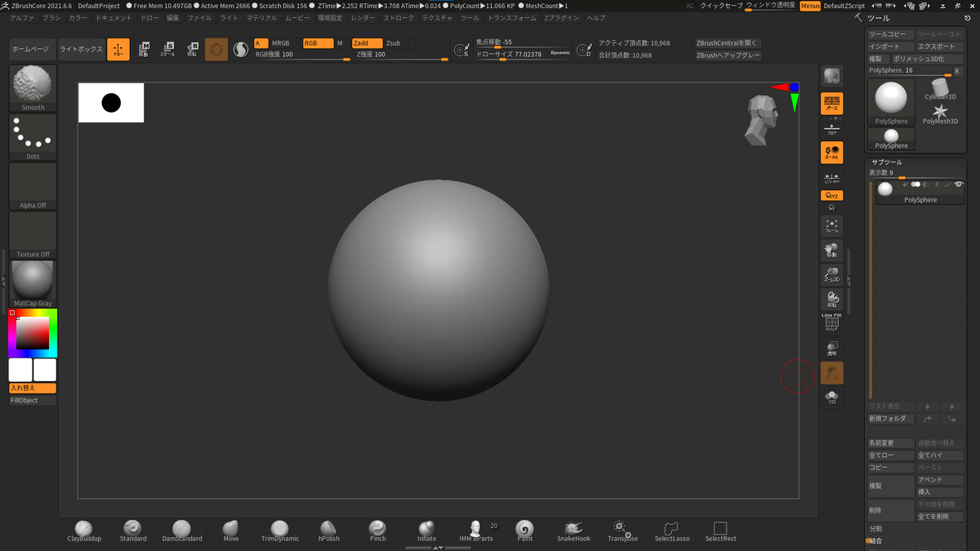Open the ストローク menu

(x=399, y=18)
